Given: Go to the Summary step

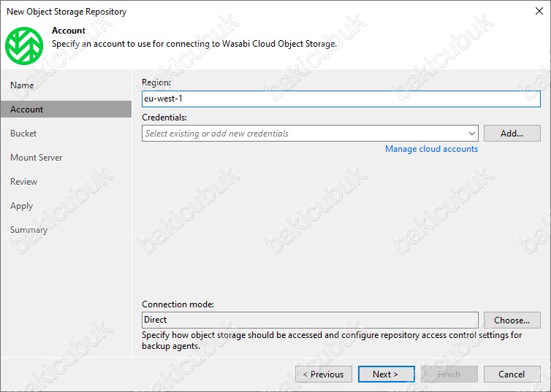Looking at the screenshot, I should click(28, 230).
